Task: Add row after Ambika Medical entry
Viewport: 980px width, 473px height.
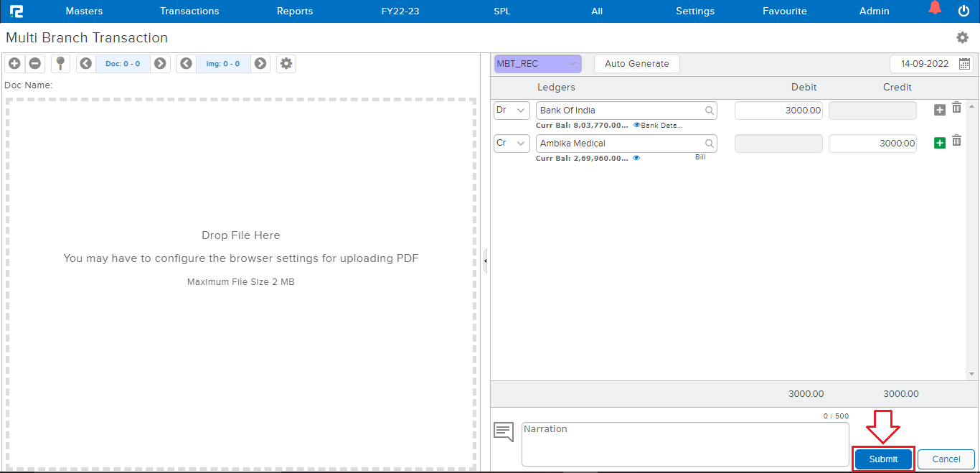Action: coord(939,143)
